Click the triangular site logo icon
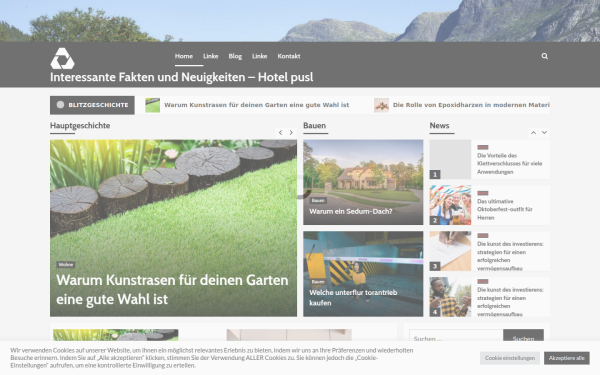This screenshot has height=375, width=600. [62, 59]
